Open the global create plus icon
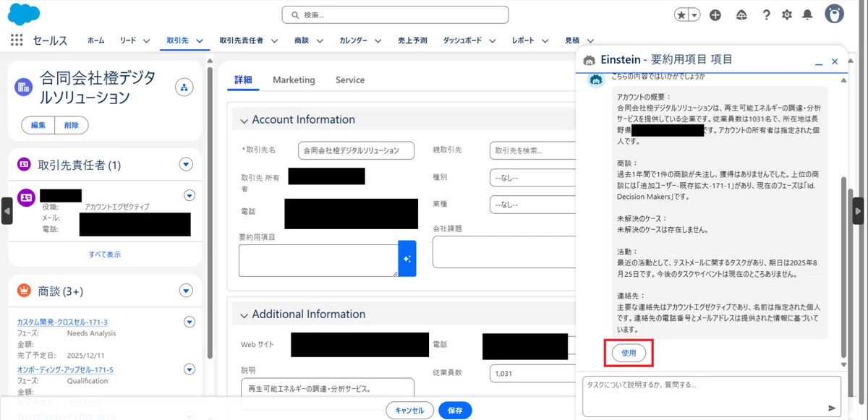This screenshot has width=868, height=420. tap(715, 14)
